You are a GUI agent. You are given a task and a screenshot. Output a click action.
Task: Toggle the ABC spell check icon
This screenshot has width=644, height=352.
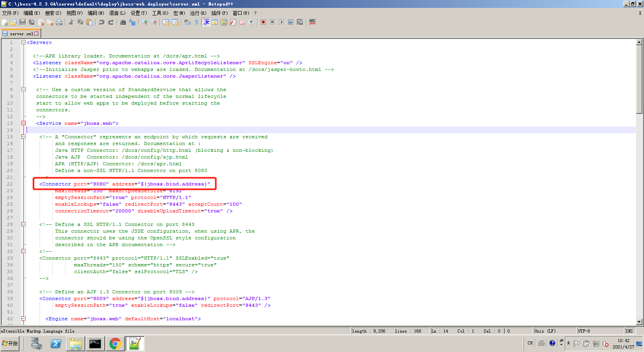(312, 22)
